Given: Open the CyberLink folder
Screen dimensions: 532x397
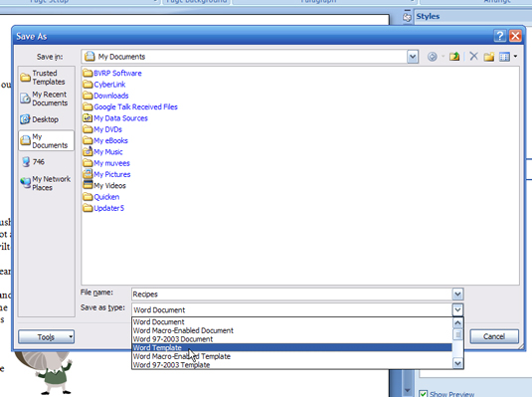Looking at the screenshot, I should (x=104, y=85).
